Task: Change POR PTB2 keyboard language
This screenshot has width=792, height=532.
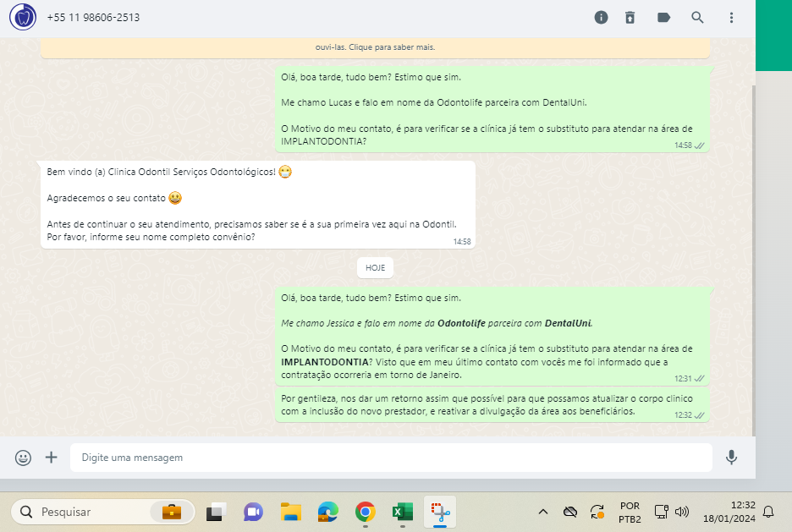Action: tap(630, 512)
